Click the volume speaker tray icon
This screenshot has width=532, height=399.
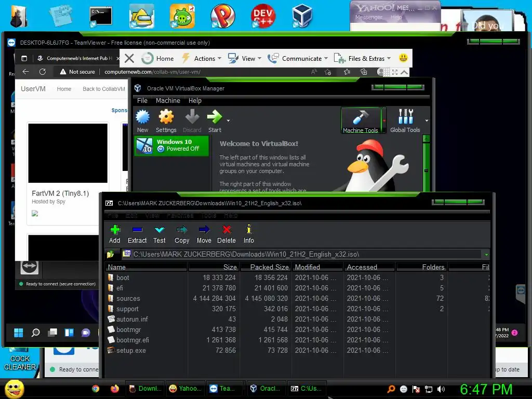(x=441, y=389)
